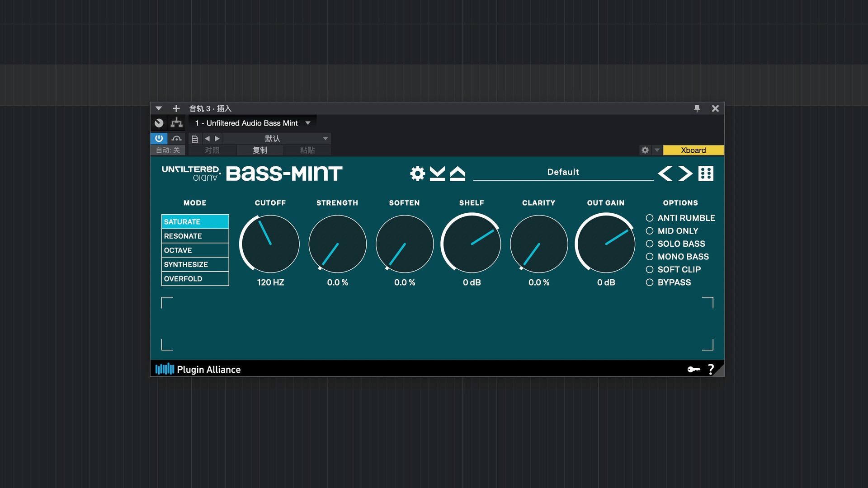Click the SOFTEN knob

pyautogui.click(x=404, y=244)
